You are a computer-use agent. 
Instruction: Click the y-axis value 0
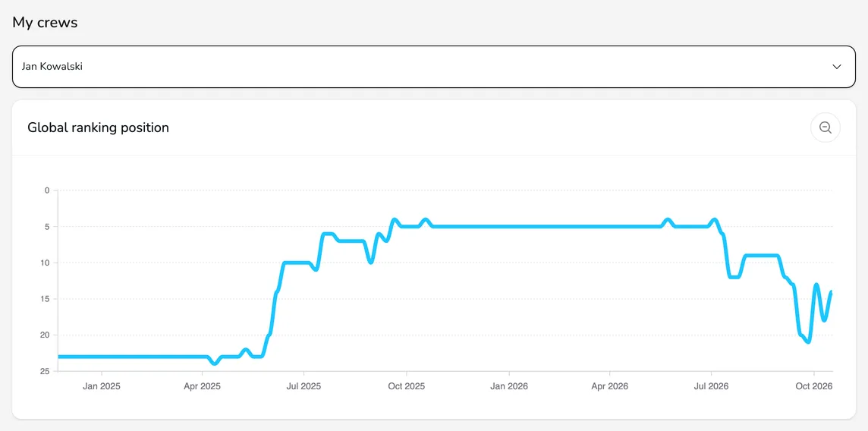47,191
